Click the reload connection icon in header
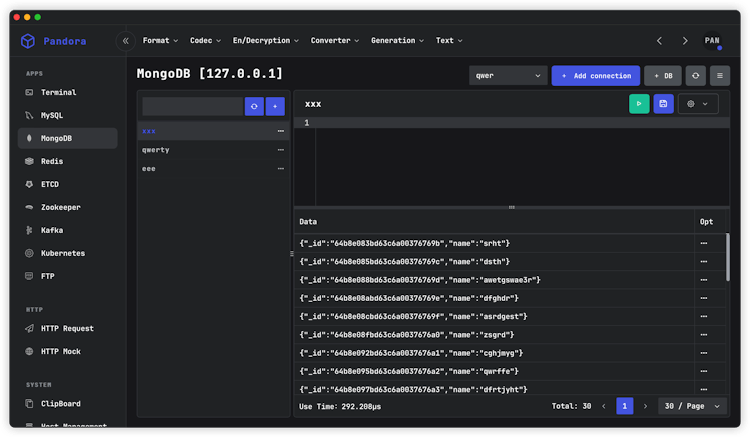The image size is (750, 437). [695, 76]
